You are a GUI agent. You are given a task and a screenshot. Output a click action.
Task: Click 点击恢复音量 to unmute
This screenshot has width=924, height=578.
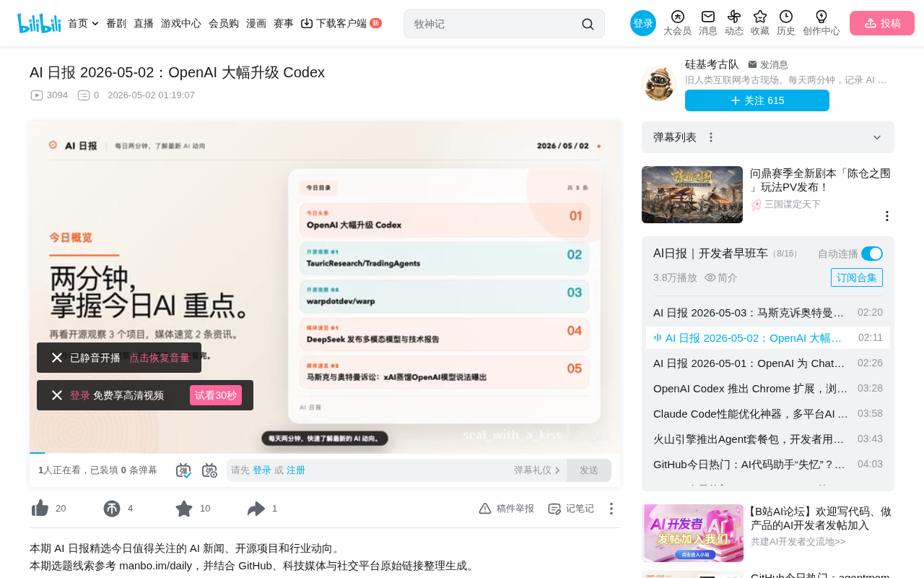(x=160, y=358)
